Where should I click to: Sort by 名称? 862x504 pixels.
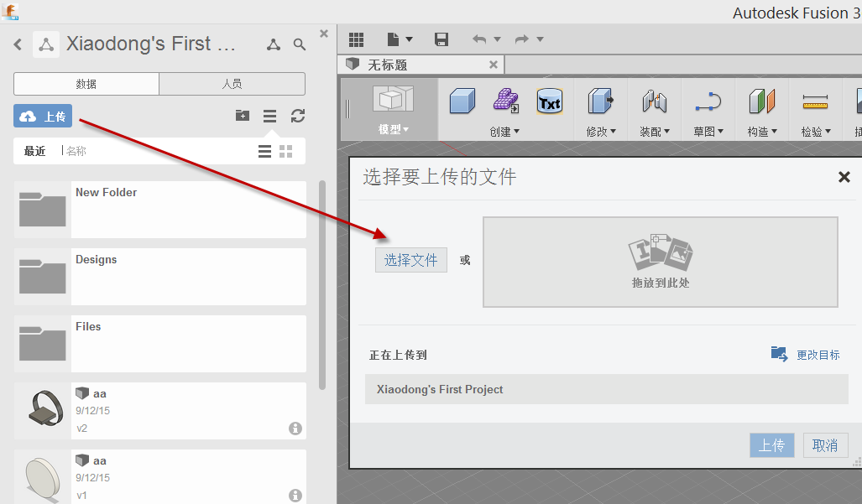[76, 151]
